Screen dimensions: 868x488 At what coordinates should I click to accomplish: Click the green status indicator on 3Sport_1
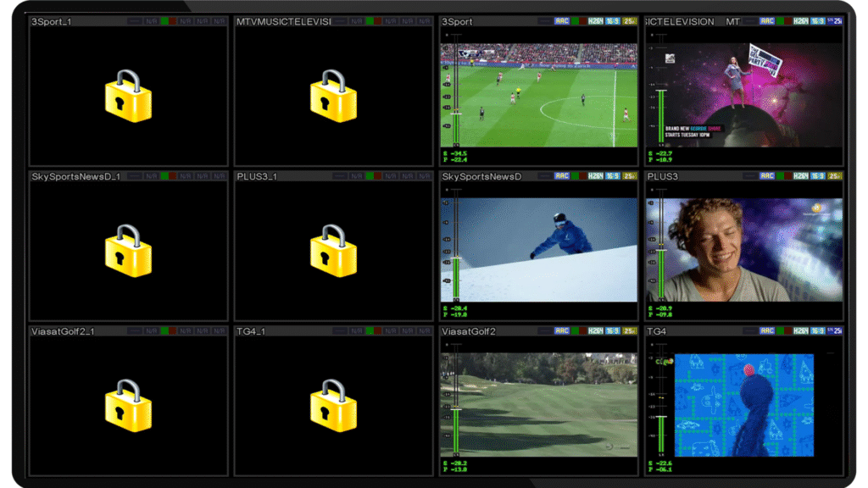(164, 21)
